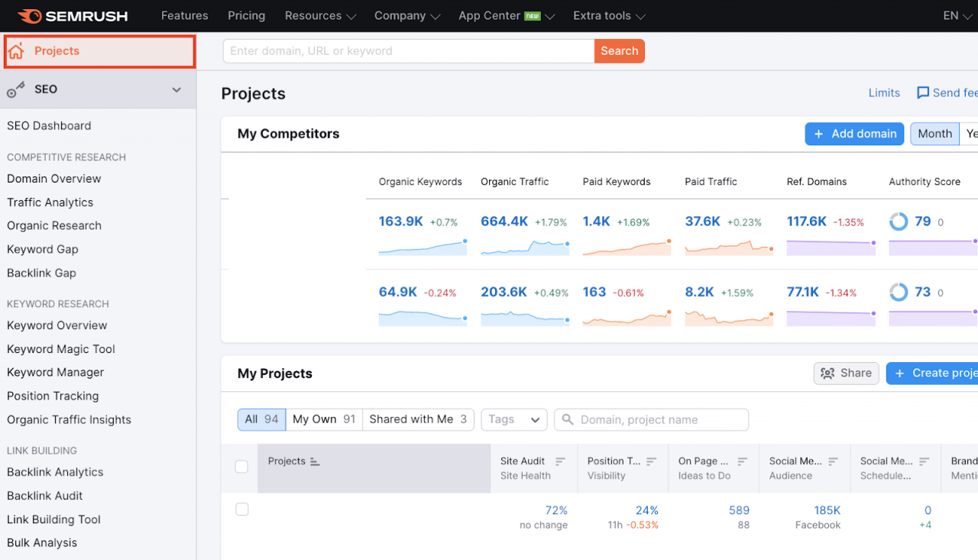Viewport: 978px width, 560px height.
Task: Open the Tags filter dropdown
Action: point(514,419)
